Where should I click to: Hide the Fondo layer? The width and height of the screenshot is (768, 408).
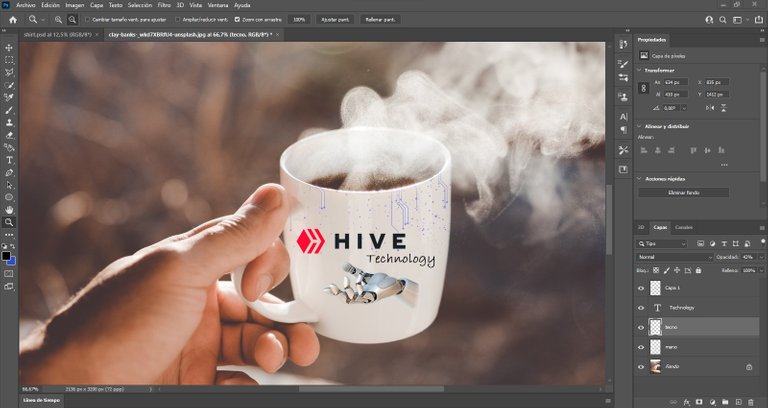pos(641,366)
